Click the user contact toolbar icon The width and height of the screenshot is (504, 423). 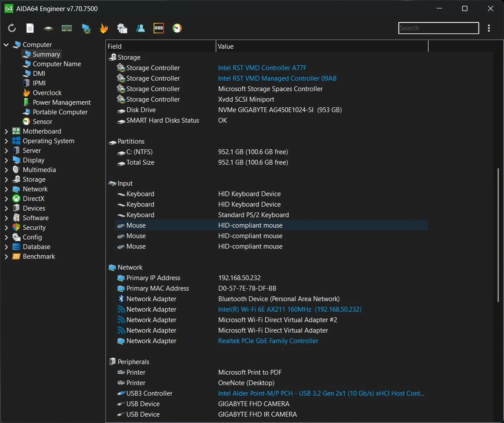tap(140, 28)
